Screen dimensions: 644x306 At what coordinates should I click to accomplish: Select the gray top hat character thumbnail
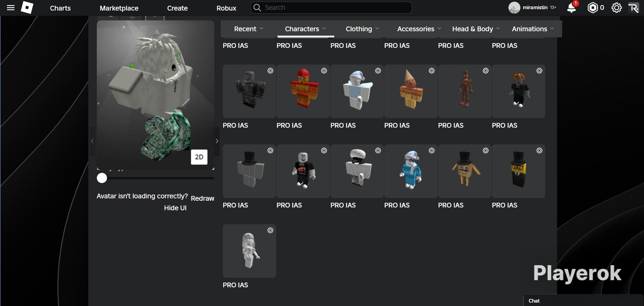tap(249, 171)
